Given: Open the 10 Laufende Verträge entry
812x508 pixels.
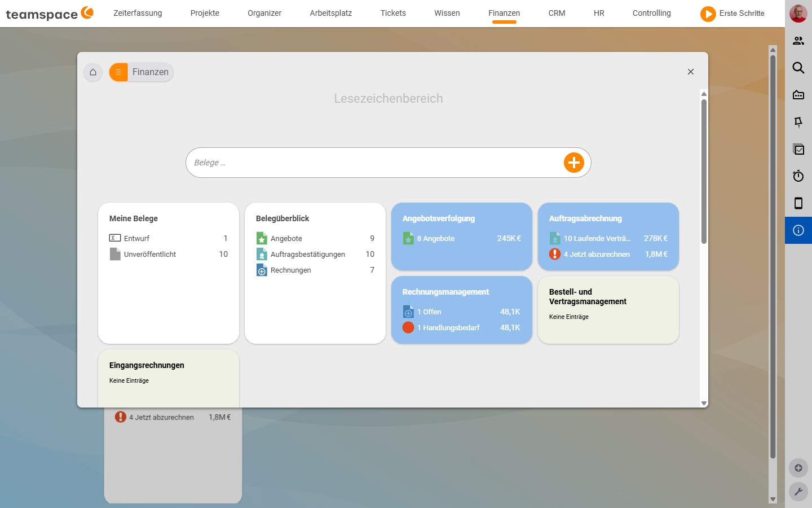Looking at the screenshot, I should (608, 238).
